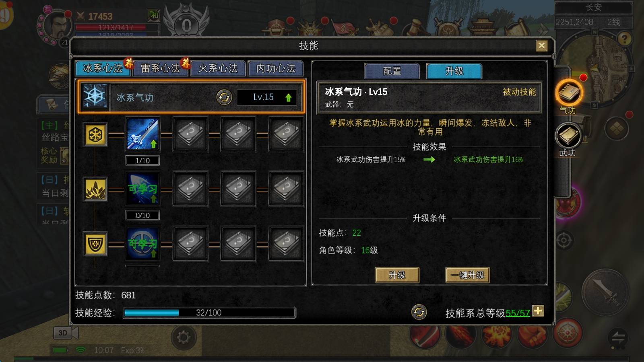The image size is (644, 362).
Task: Click the ice sword skill icon
Action: [x=142, y=134]
